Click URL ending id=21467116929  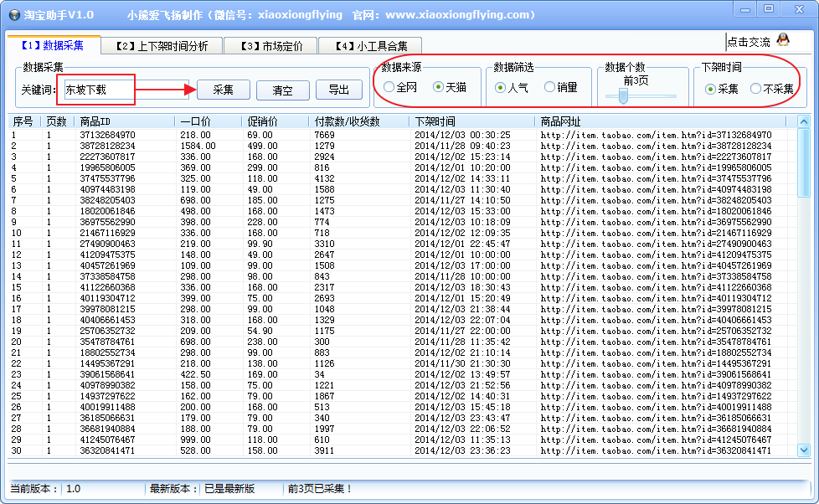coord(656,234)
